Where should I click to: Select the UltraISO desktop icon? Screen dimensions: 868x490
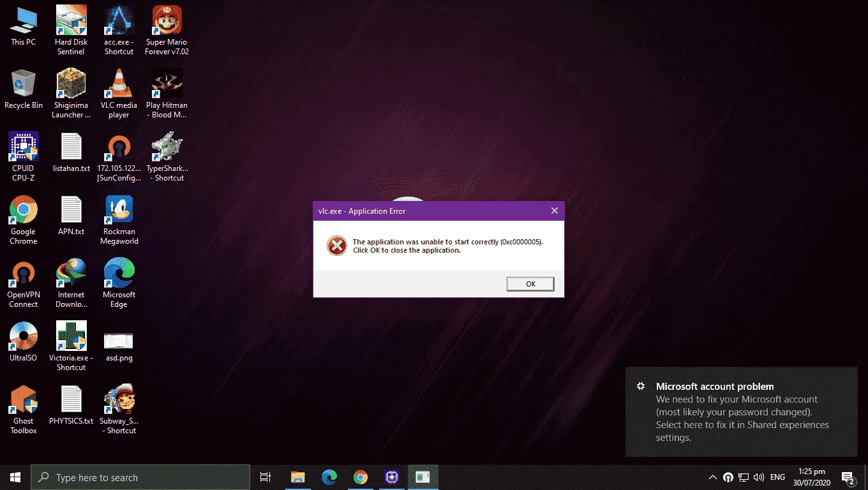(24, 342)
